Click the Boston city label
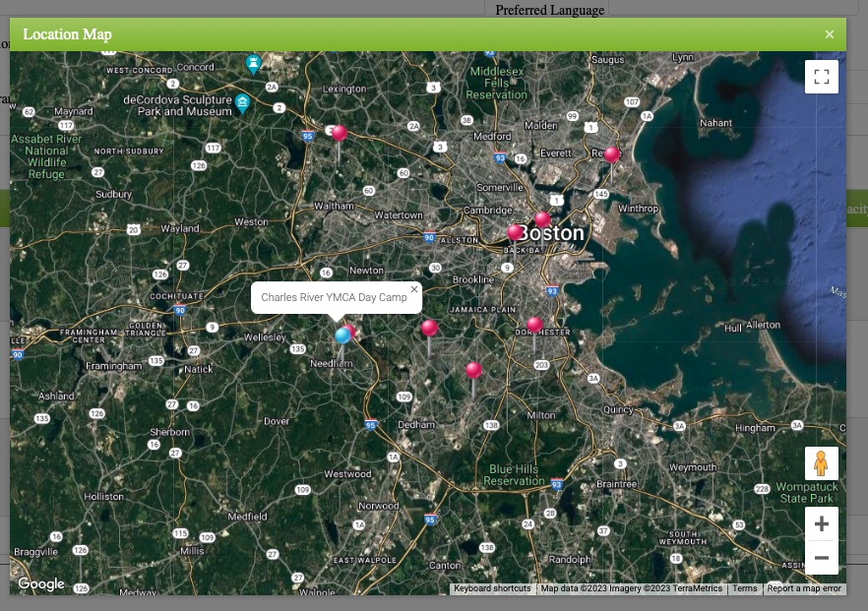 click(x=552, y=233)
